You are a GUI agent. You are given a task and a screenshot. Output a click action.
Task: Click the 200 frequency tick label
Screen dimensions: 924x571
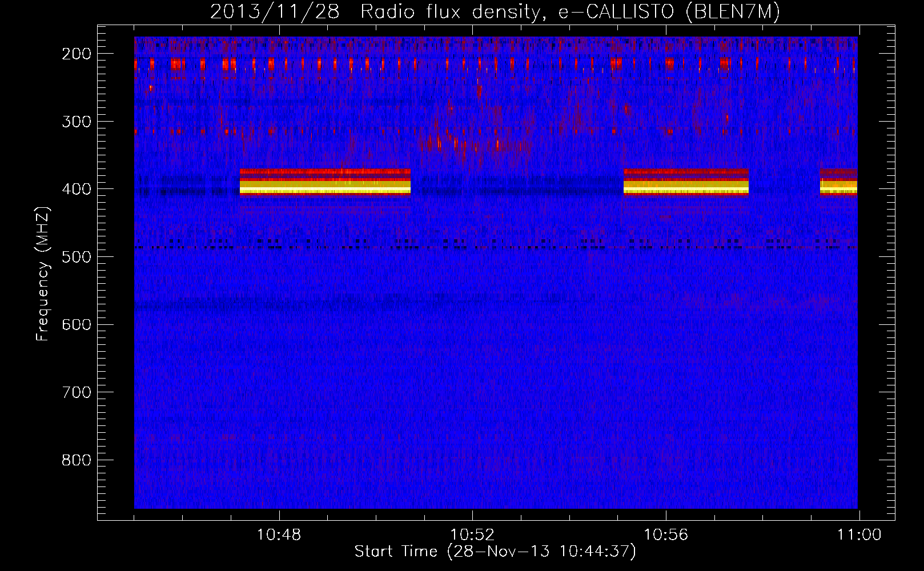coord(76,54)
